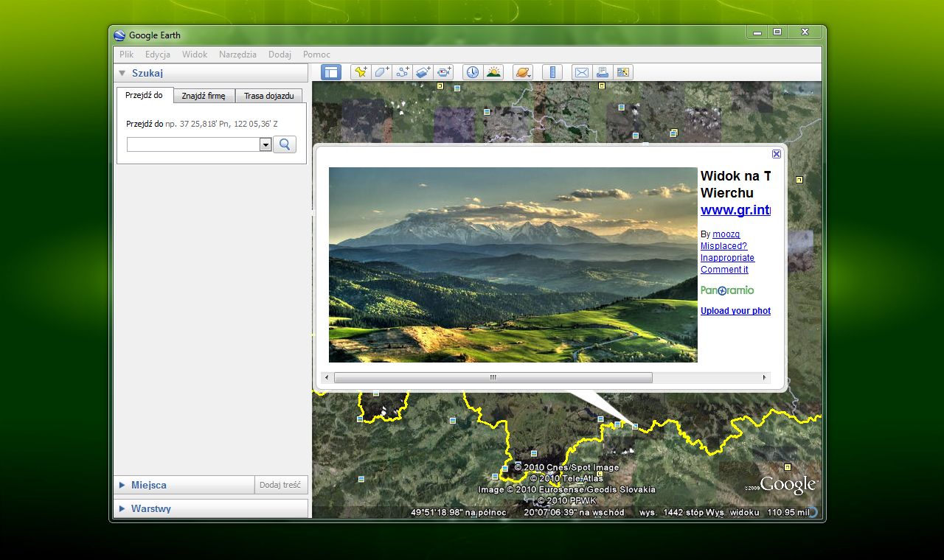
Task: Add an image overlay from the toolbar
Action: pyautogui.click(x=423, y=72)
